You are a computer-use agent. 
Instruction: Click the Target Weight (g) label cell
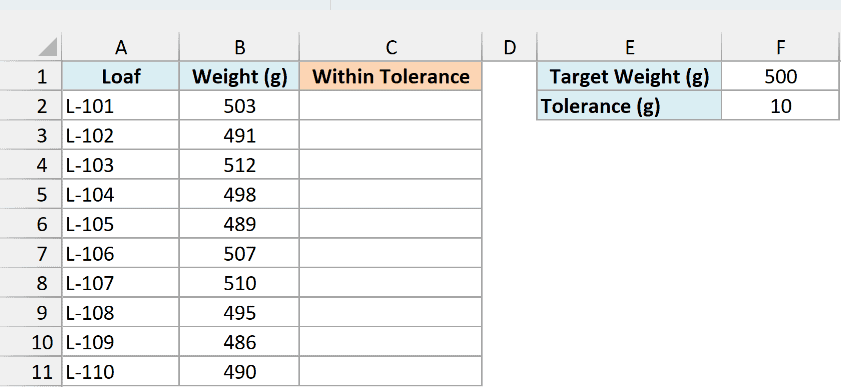pyautogui.click(x=629, y=76)
